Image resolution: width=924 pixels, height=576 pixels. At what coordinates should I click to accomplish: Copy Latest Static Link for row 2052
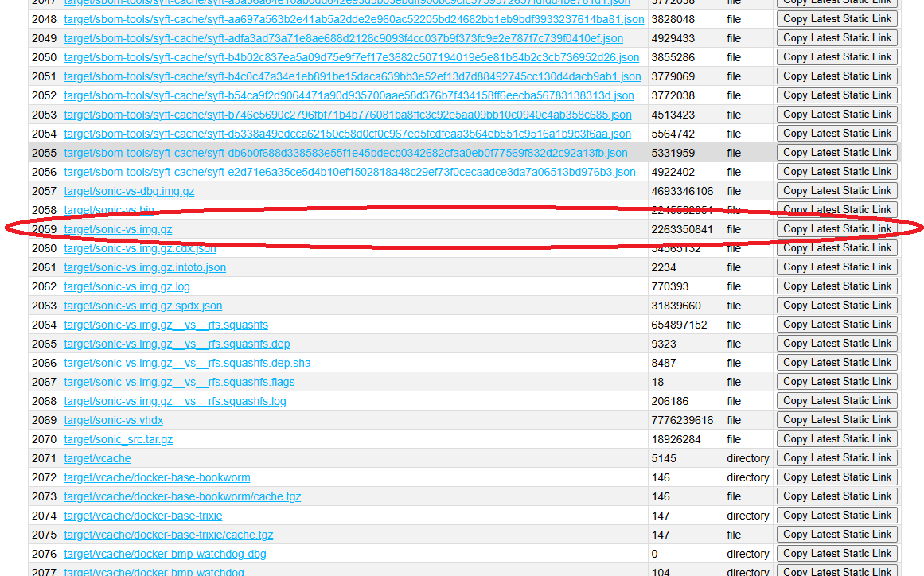(x=836, y=95)
